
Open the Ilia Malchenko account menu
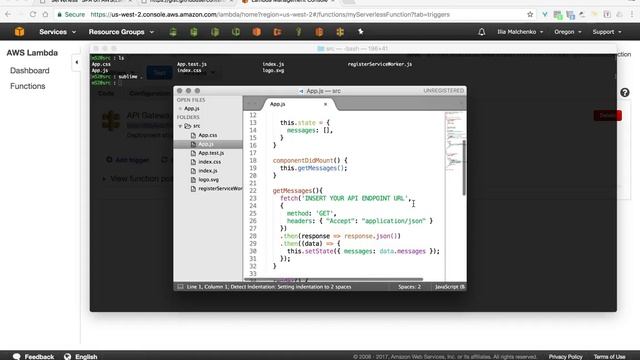[520, 32]
